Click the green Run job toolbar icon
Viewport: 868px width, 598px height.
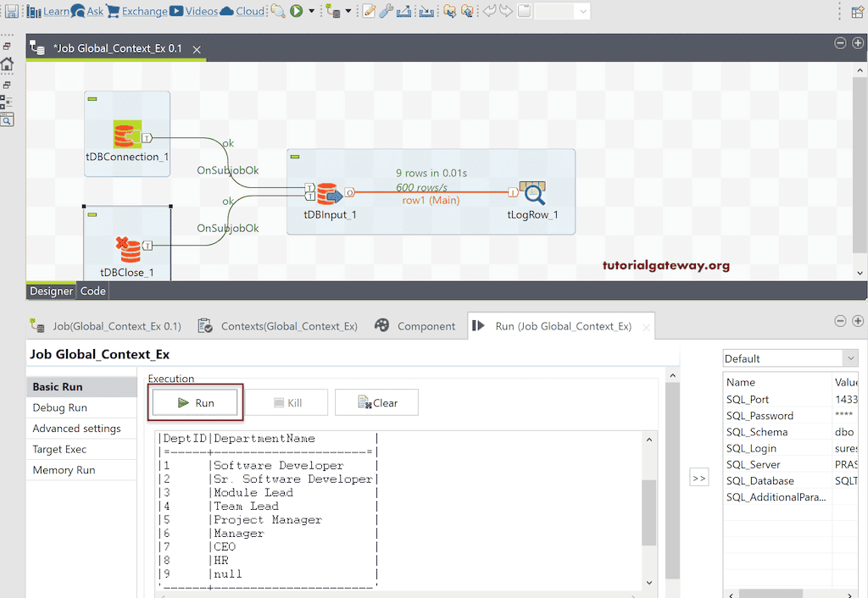(x=296, y=11)
